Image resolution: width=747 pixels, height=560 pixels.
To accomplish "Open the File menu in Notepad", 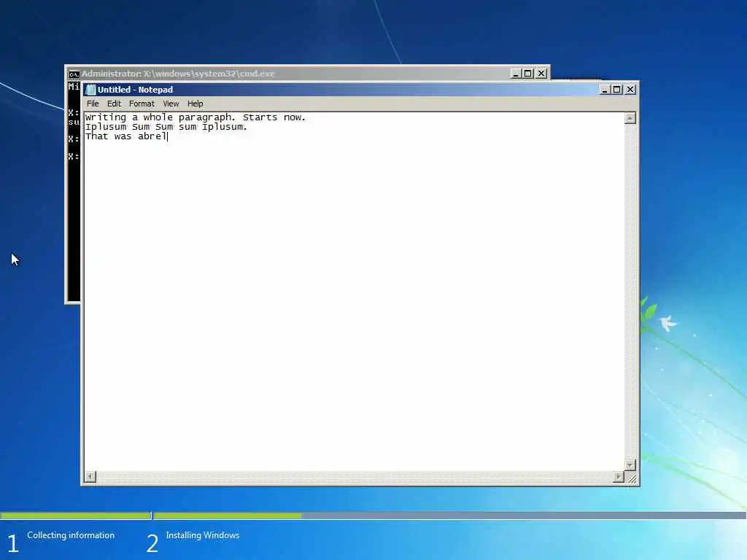I will click(93, 104).
